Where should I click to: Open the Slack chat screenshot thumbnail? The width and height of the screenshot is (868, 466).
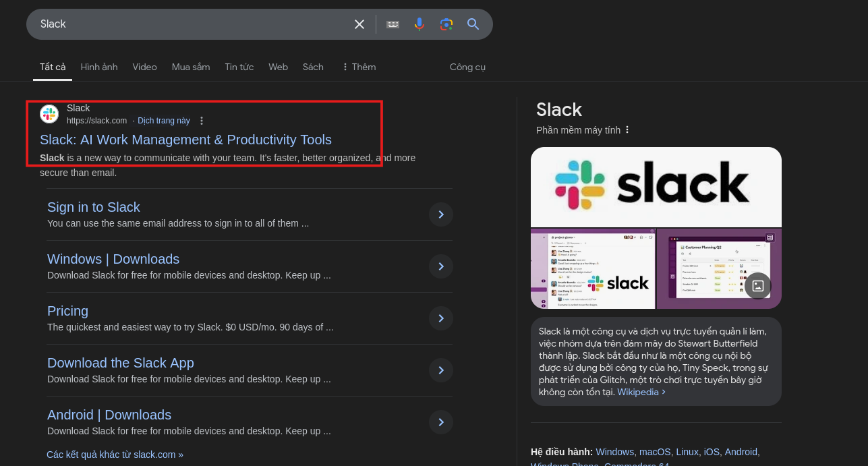click(x=593, y=268)
